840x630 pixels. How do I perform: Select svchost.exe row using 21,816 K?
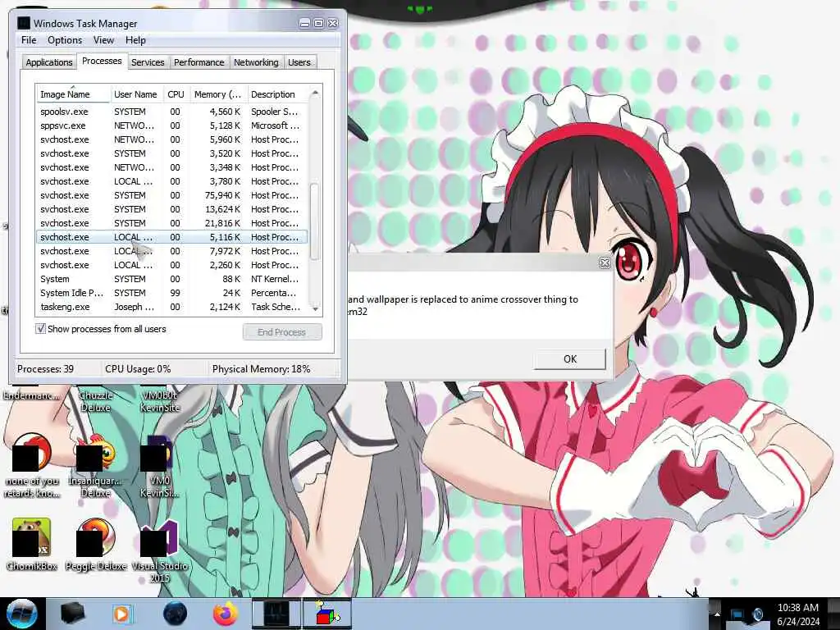point(171,223)
